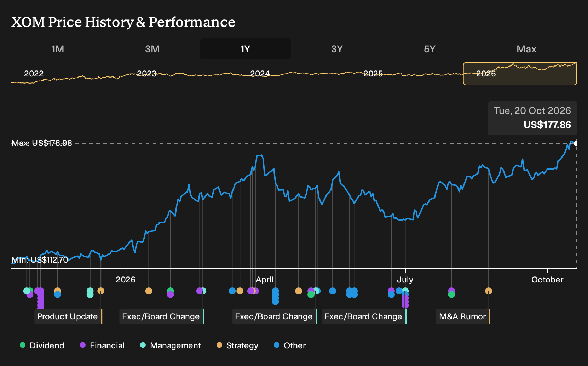588x366 pixels.
Task: Select the Max range tab
Action: tap(526, 49)
